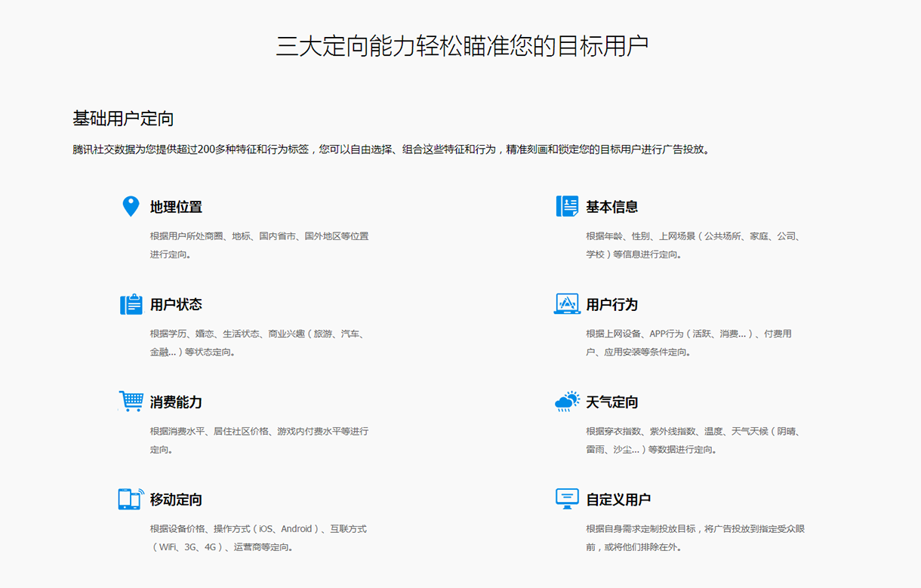Click the 腾讯社交数据 intro paragraph
This screenshot has height=588, width=921.
point(391,149)
